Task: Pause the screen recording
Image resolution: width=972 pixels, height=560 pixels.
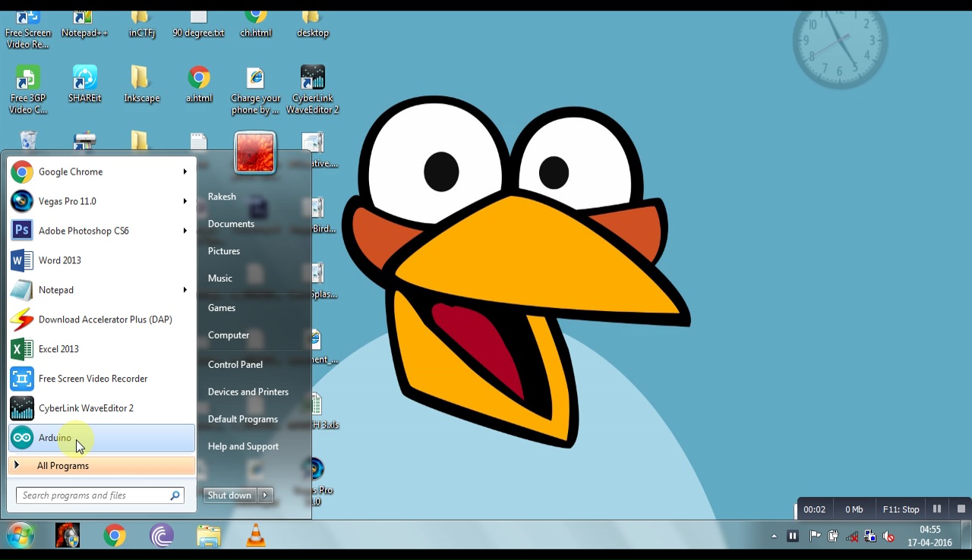Action: pyautogui.click(x=937, y=509)
